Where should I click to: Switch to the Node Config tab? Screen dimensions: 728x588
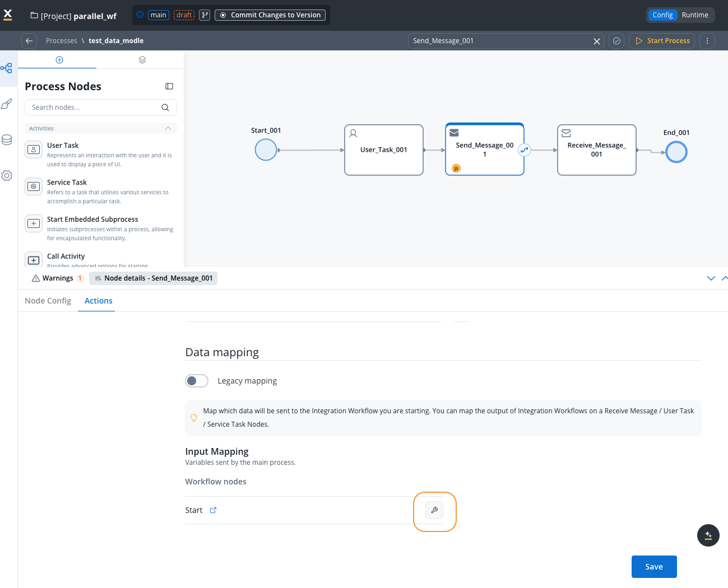coord(48,301)
